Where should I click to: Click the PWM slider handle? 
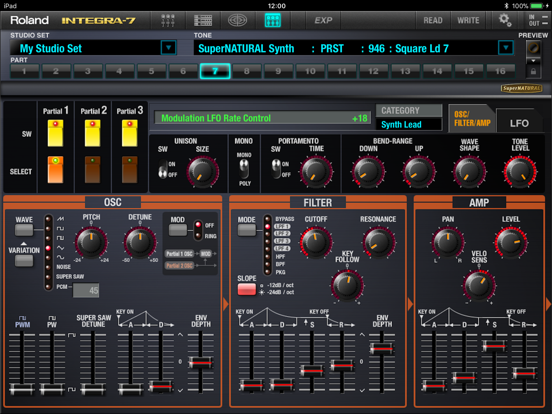[x=22, y=389]
